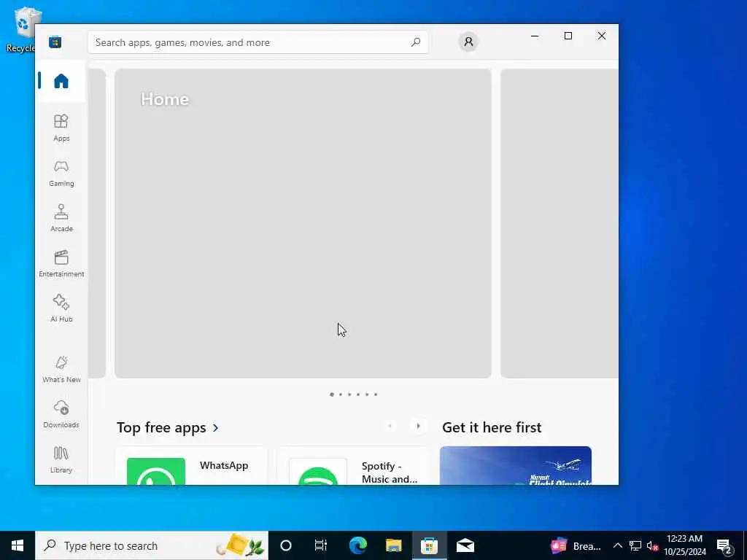Open the Mail app from taskbar
The image size is (747, 560).
tap(465, 545)
